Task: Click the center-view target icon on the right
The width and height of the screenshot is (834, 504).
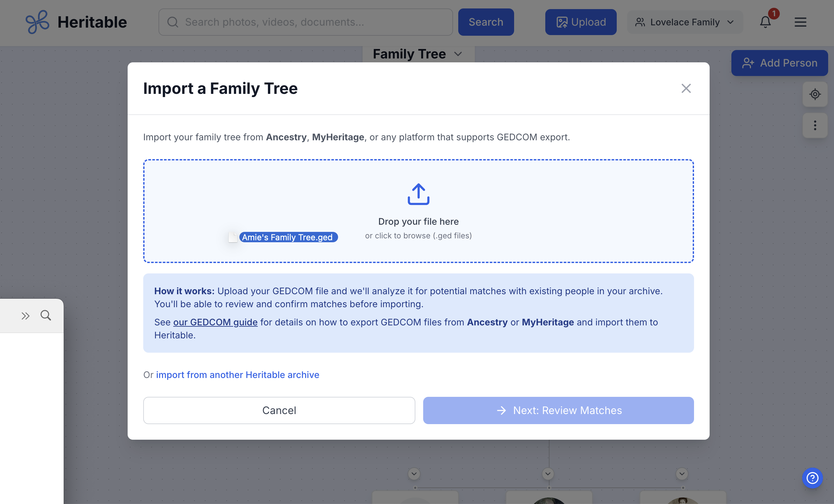Action: (815, 94)
